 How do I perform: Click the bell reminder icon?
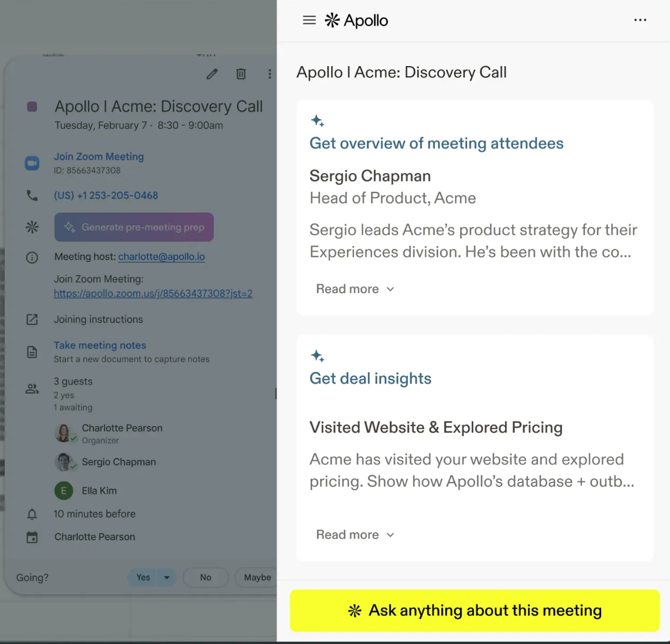[32, 514]
